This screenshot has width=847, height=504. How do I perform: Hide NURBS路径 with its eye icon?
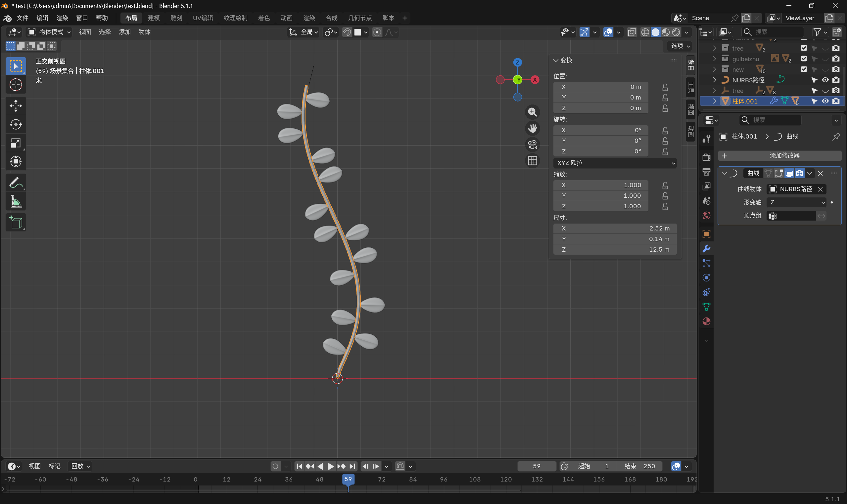[825, 80]
